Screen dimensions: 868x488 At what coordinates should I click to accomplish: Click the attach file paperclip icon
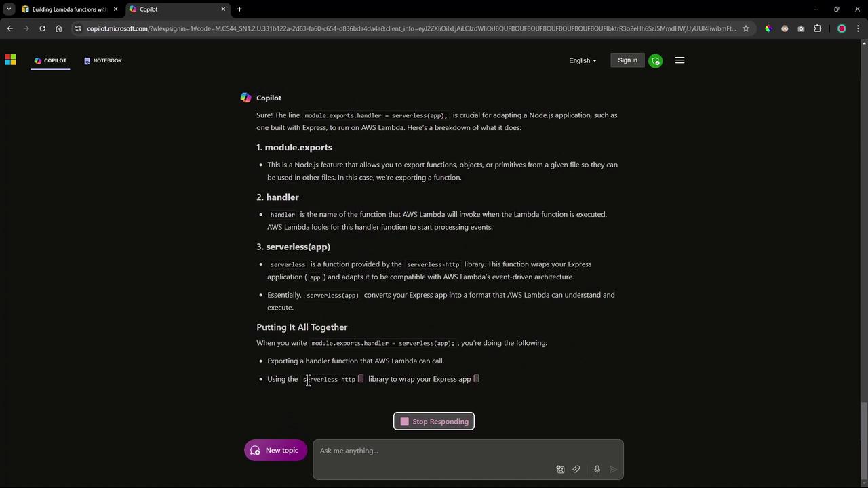[576, 469]
